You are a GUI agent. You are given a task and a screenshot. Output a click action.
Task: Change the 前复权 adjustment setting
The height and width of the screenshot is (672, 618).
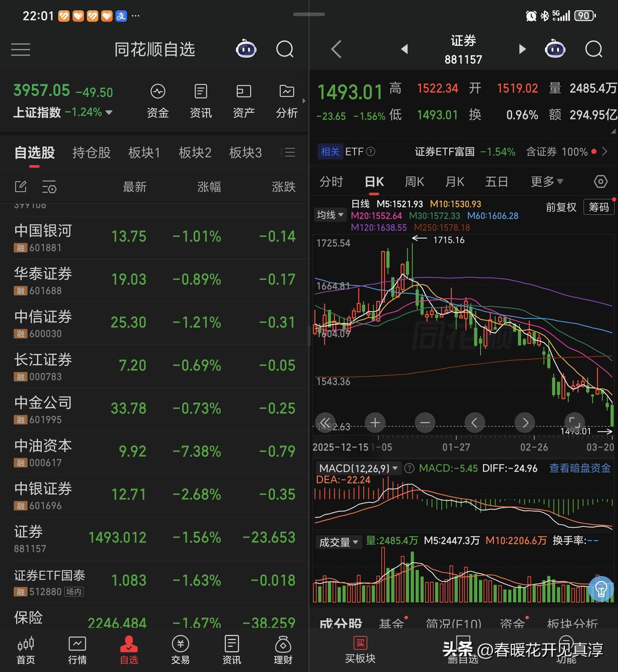pos(561,207)
